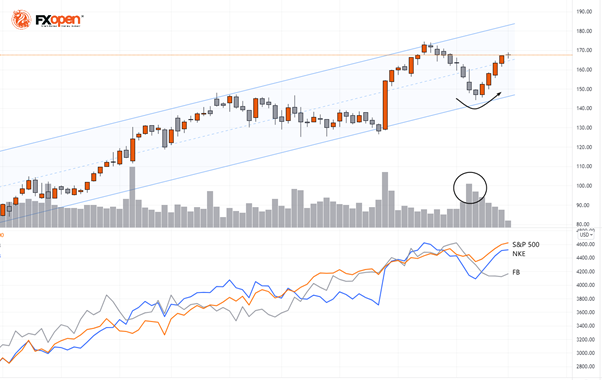Select the large orange candlestick gap-up near 140
Viewport: 602px width, 380px height.
[x=385, y=105]
